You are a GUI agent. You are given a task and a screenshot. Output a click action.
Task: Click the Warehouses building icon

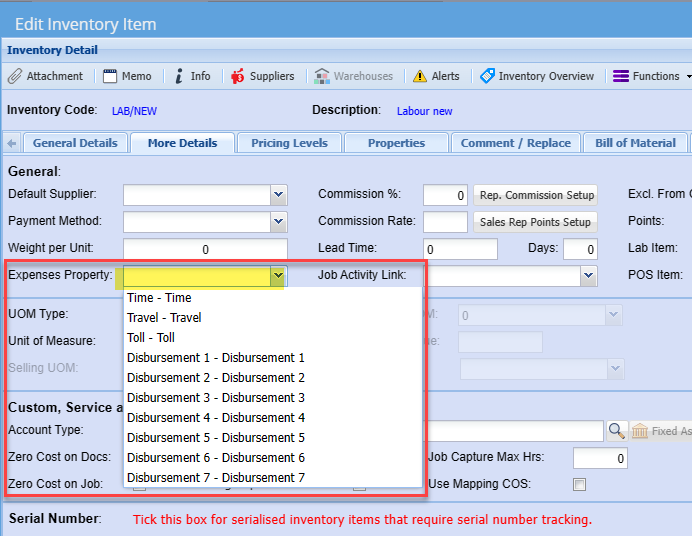click(322, 76)
